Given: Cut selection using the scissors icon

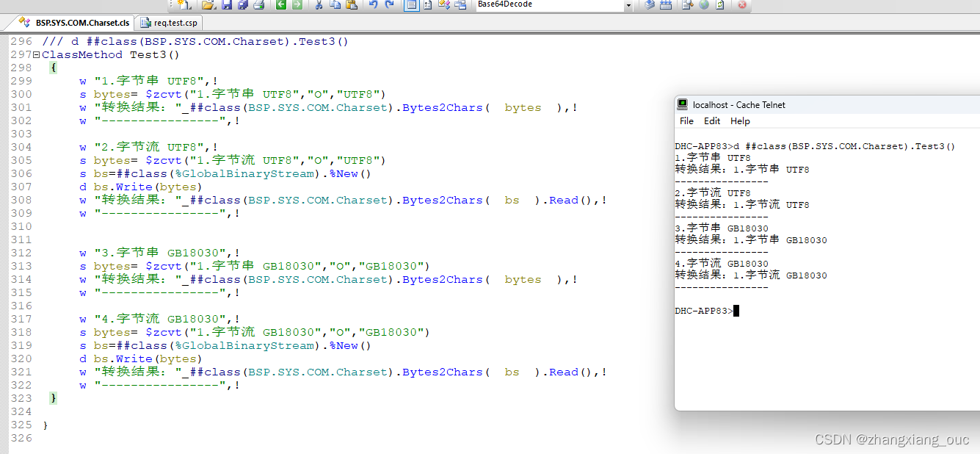Looking at the screenshot, I should coord(319,4).
